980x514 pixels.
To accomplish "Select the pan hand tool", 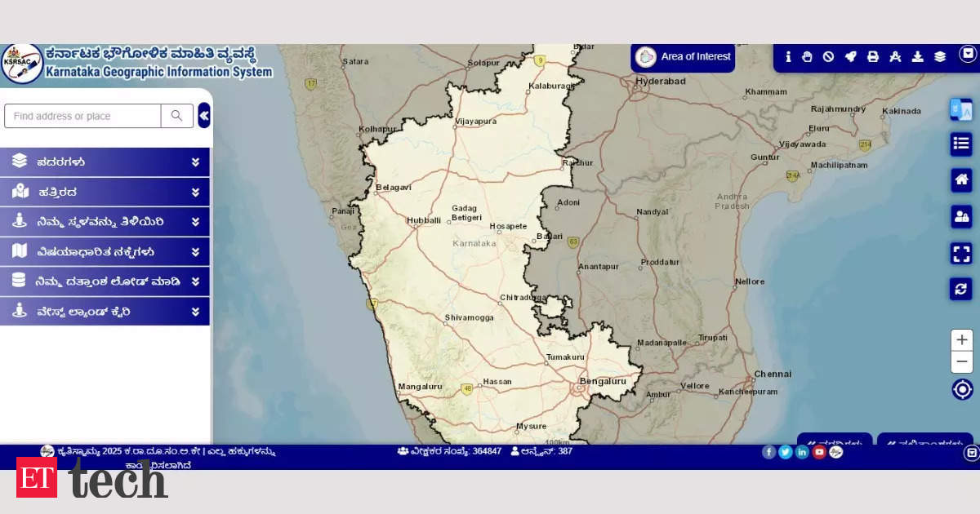I will coord(807,57).
